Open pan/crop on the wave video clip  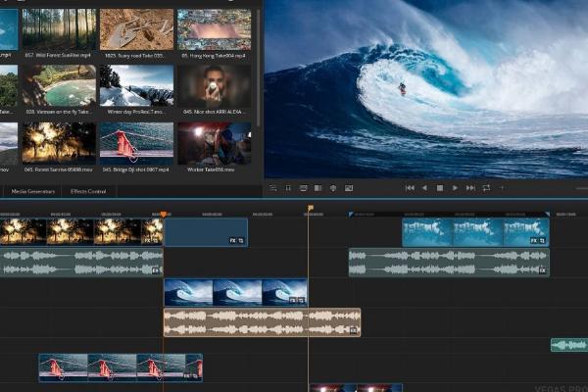301,301
